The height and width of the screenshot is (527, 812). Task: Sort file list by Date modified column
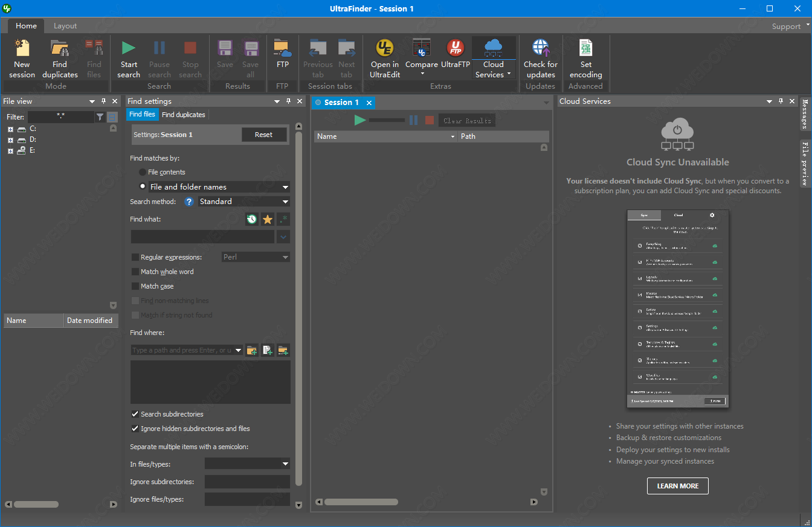[90, 321]
